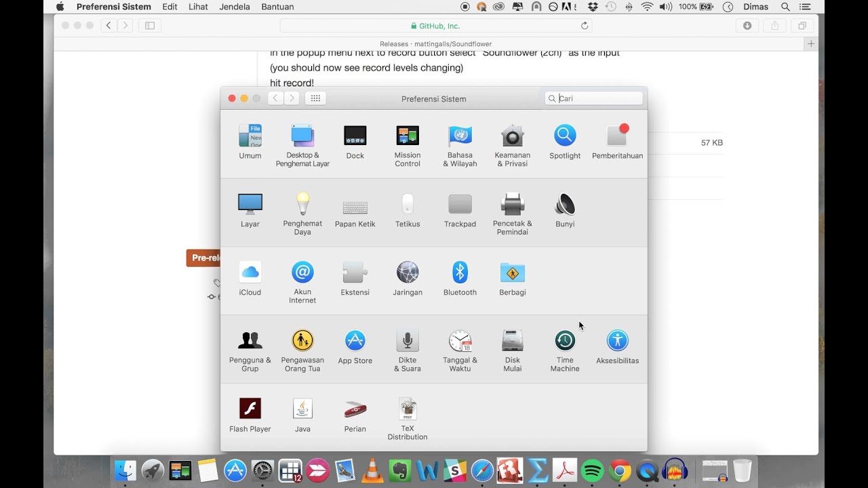Open Mission Control preferences

(x=408, y=145)
